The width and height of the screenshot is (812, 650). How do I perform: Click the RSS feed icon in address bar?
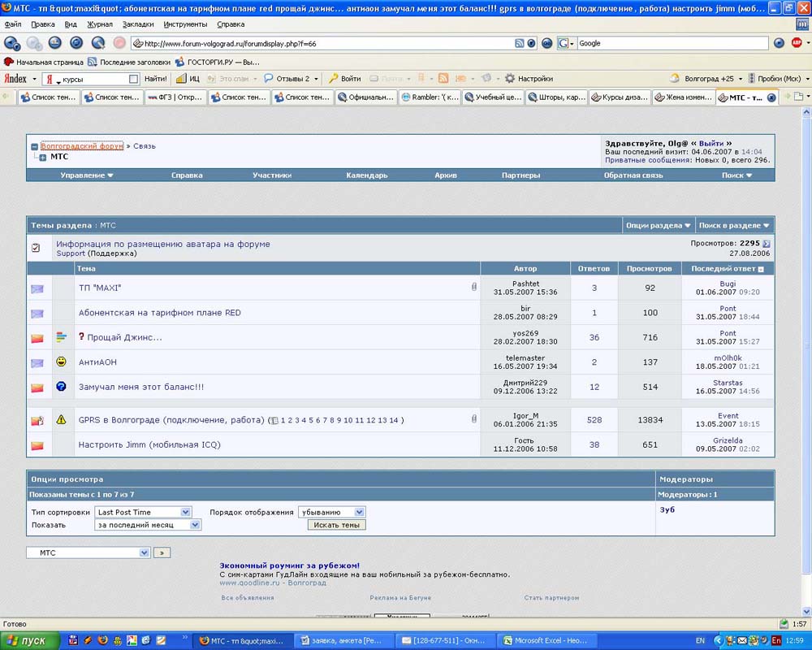519,43
